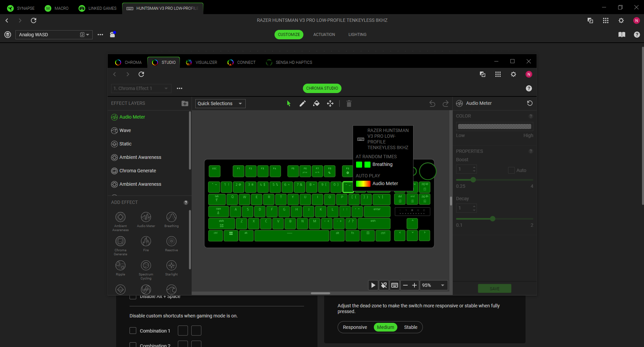644x347 pixels.
Task: Open the LINKED GAMES tab
Action: pos(98,8)
